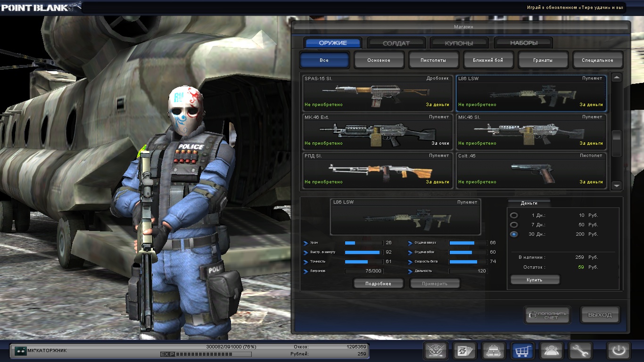Select the MK.46 Ext. machine gun card

378,132
